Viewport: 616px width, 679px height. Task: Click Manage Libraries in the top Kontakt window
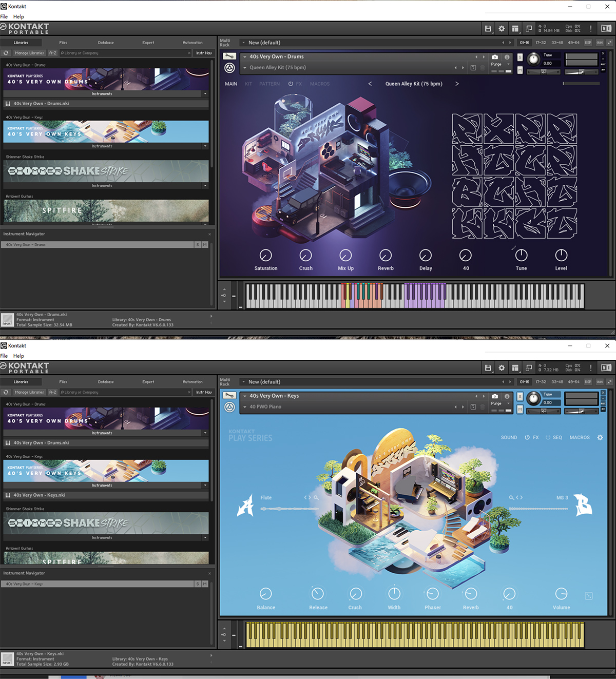(x=29, y=53)
